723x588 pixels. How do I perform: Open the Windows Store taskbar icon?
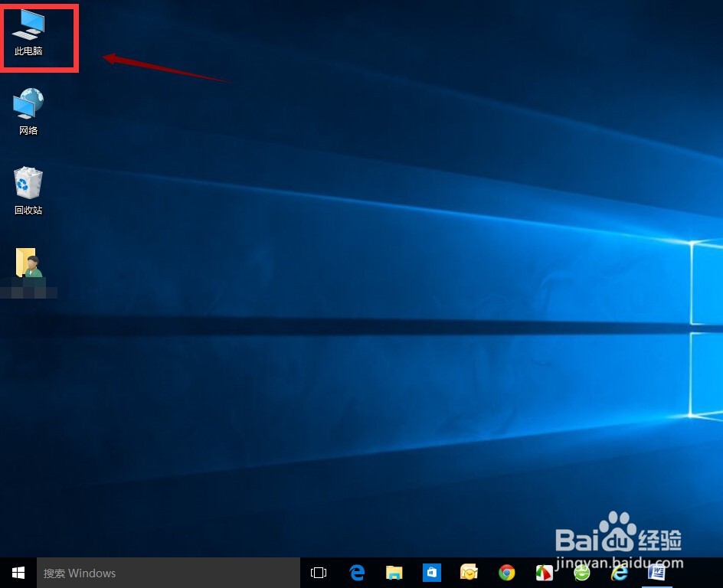432,573
